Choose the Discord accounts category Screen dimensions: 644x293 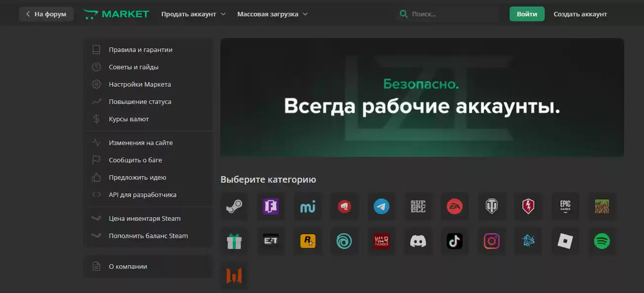pos(418,241)
